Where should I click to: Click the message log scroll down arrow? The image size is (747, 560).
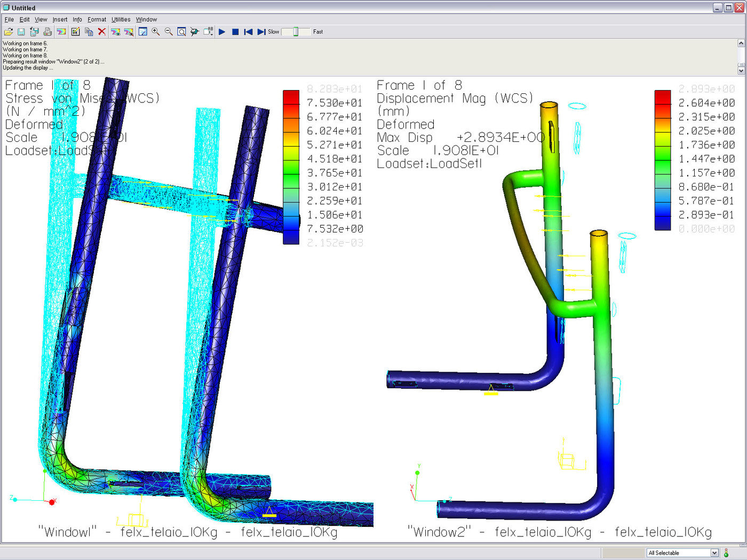(741, 70)
